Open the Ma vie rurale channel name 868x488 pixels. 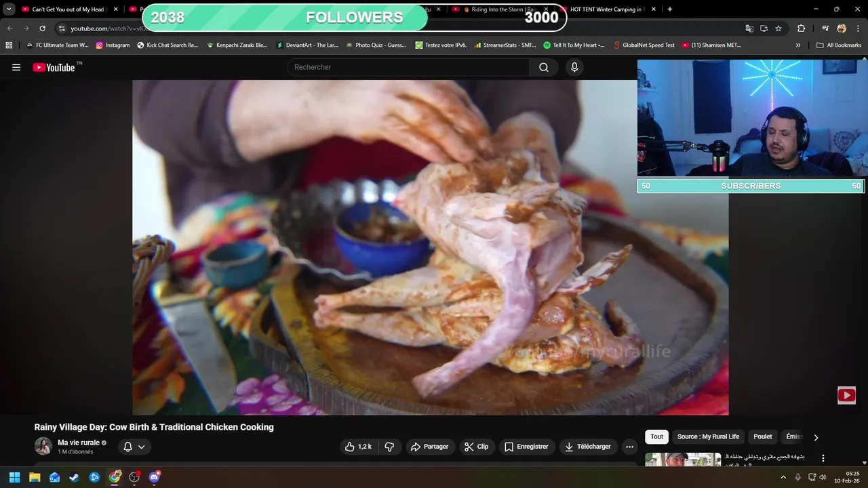click(x=79, y=443)
